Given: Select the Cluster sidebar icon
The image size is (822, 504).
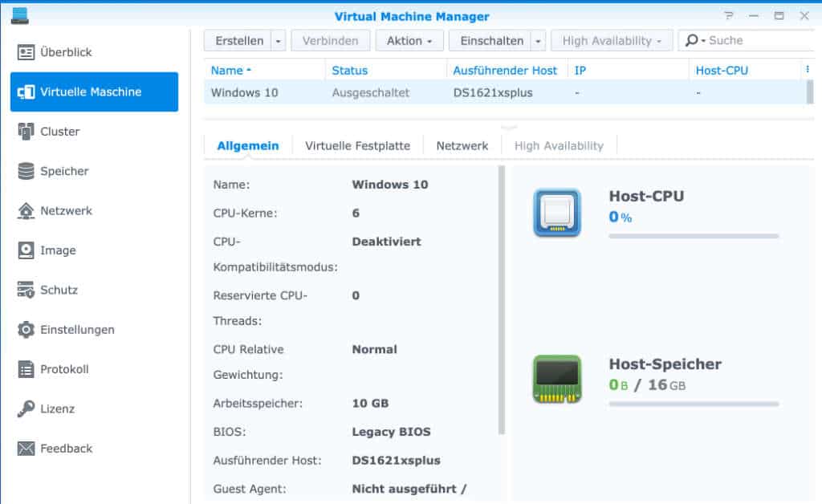Looking at the screenshot, I should [26, 132].
